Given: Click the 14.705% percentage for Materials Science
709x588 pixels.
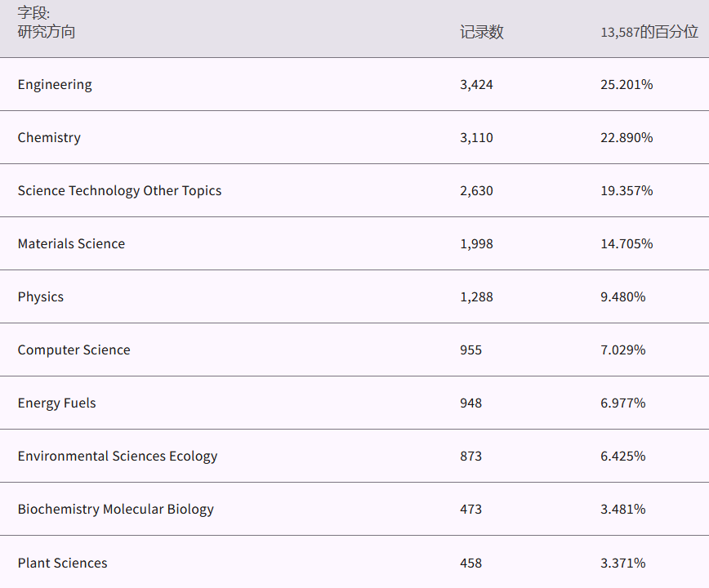Looking at the screenshot, I should pos(627,243).
